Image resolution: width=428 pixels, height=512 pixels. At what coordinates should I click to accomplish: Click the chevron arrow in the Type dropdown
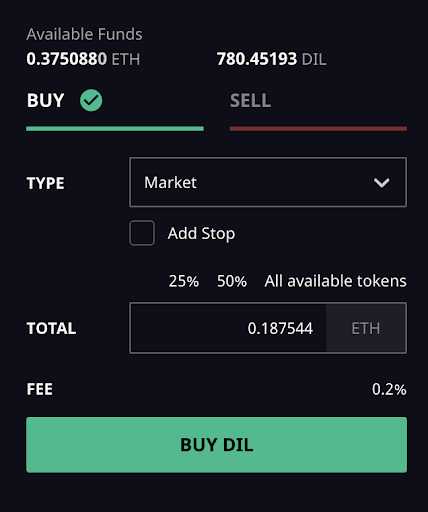(x=381, y=183)
